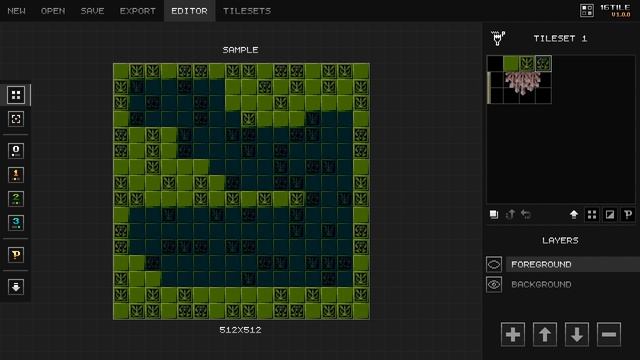Pick the dark plant tile in tileset
This screenshot has height=360, width=640.
(x=527, y=64)
